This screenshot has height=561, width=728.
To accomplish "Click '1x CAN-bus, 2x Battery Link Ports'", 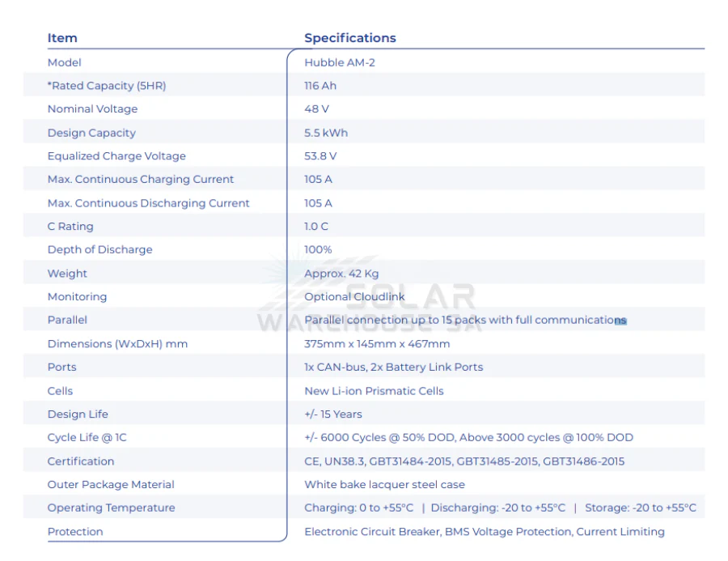I will click(x=393, y=368).
